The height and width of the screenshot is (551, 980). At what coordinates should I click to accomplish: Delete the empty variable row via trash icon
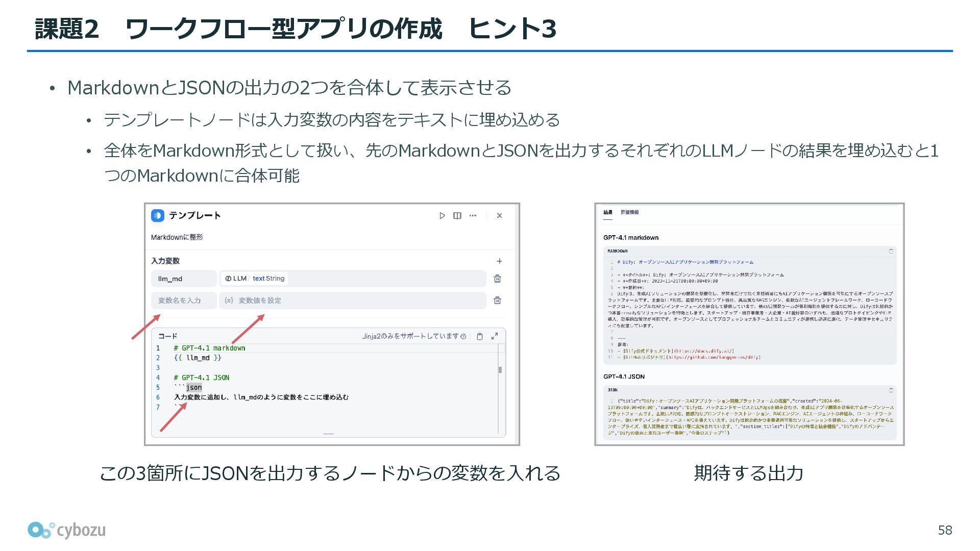click(497, 300)
